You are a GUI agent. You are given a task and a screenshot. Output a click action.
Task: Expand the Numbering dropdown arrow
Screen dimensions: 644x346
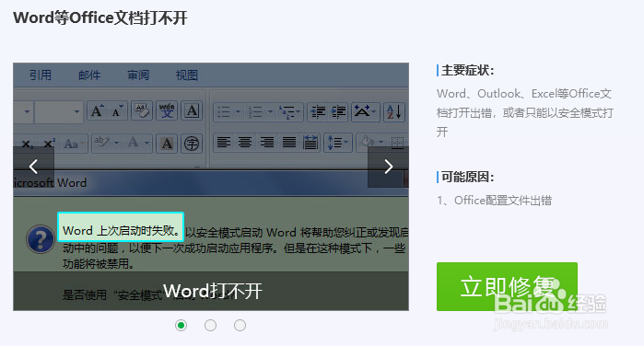[270, 111]
